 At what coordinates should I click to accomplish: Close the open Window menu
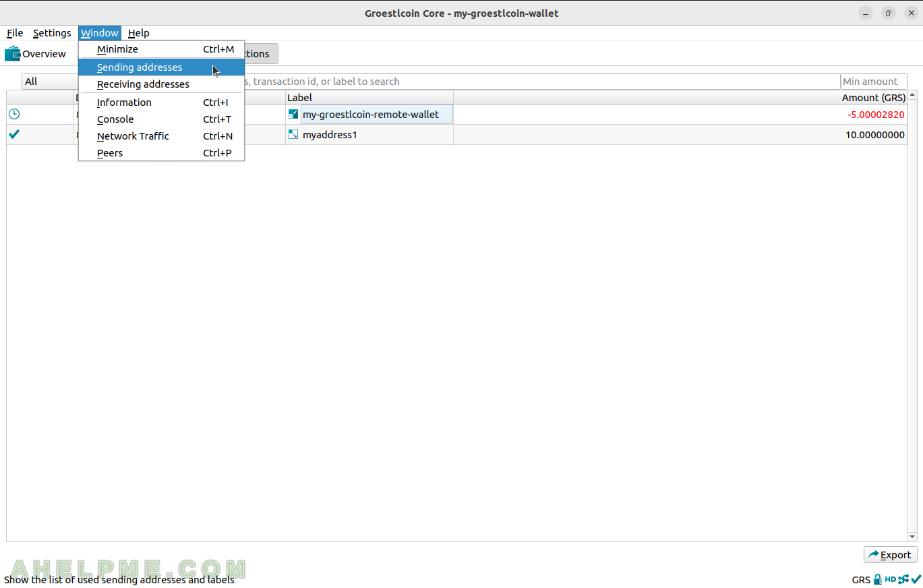(100, 33)
